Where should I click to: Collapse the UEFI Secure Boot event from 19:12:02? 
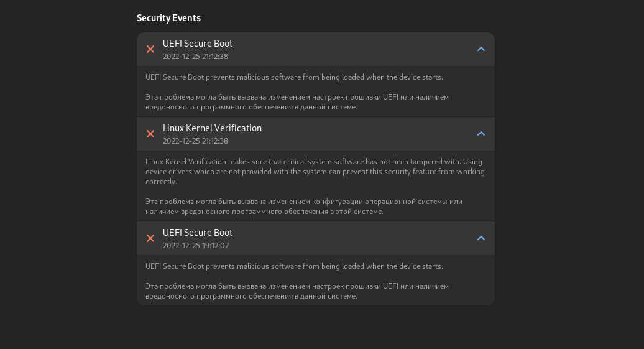click(481, 238)
